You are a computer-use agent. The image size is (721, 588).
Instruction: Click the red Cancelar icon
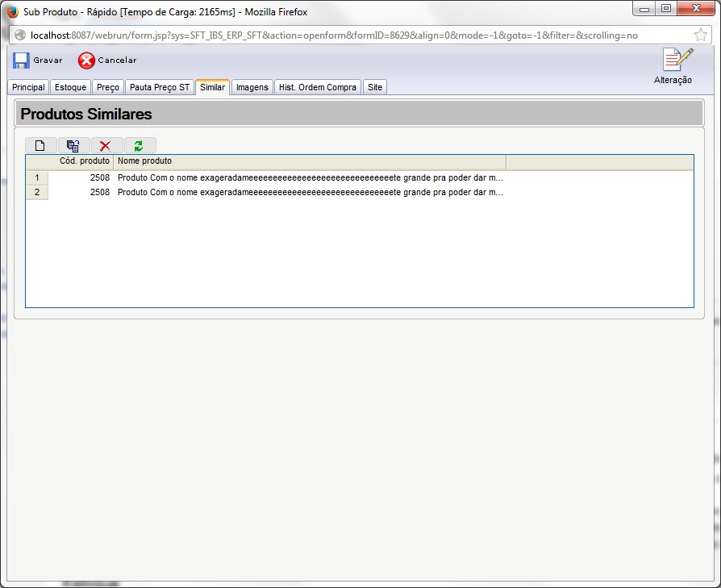(86, 60)
